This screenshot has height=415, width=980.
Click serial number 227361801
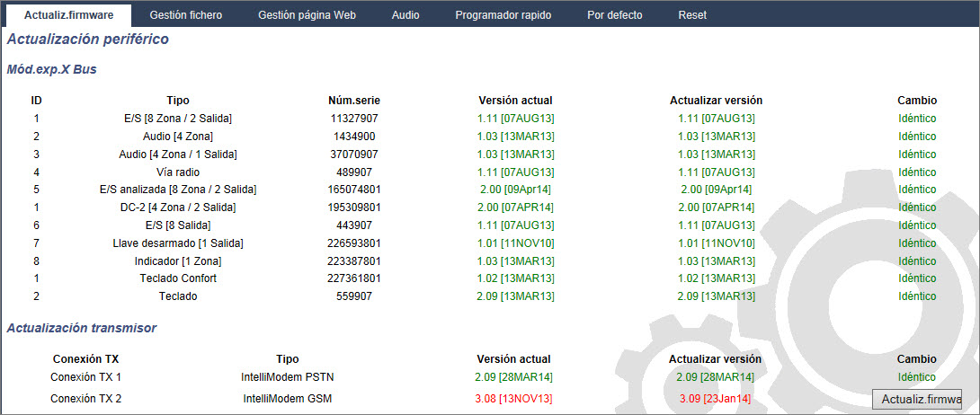click(x=354, y=278)
